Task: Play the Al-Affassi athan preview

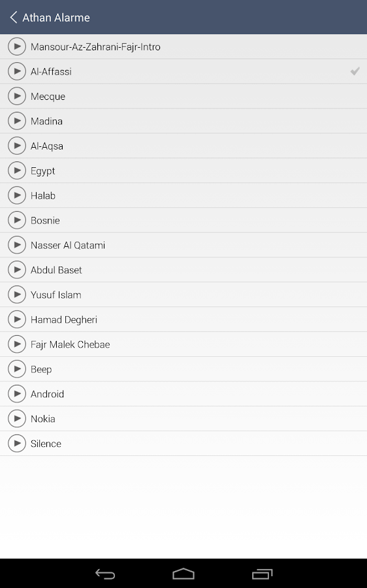Action: tap(17, 71)
